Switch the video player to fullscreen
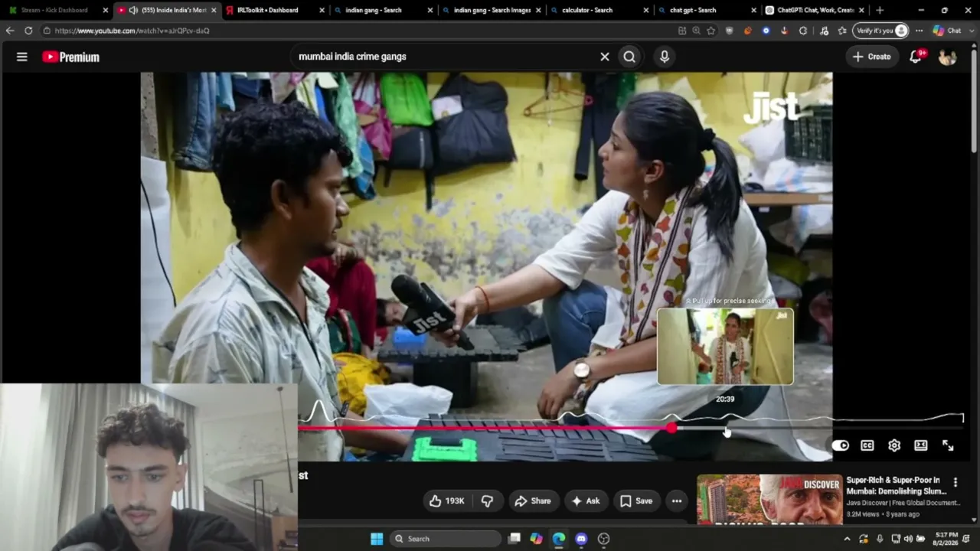 [948, 445]
